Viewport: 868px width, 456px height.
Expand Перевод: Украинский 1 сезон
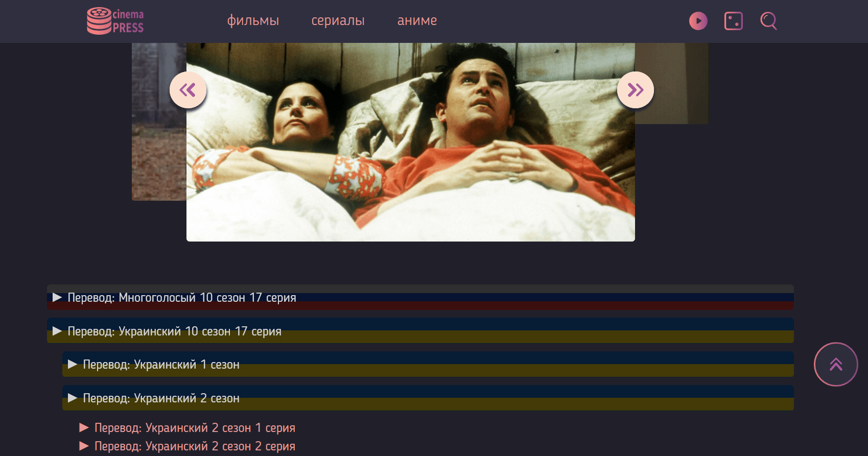(428, 364)
